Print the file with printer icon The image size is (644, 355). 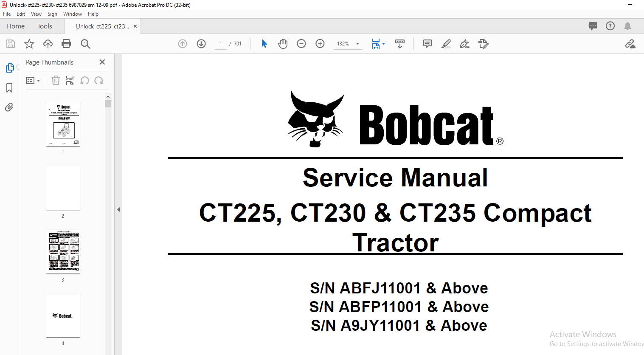(66, 44)
